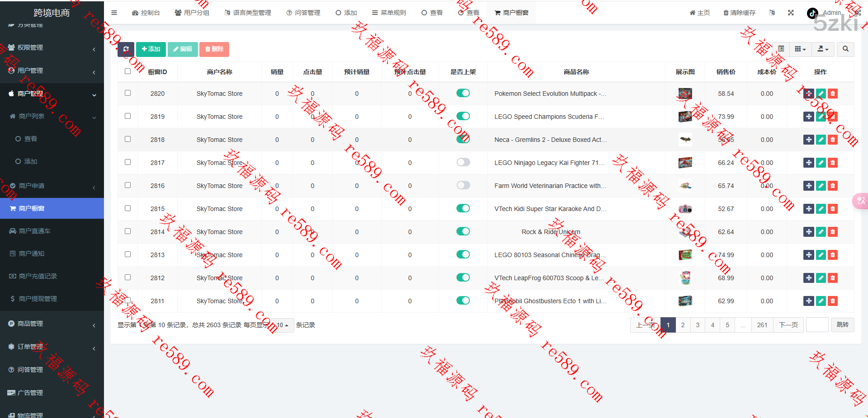The height and width of the screenshot is (418, 868).
Task: Click red delete icon for row 2820
Action: (x=833, y=94)
